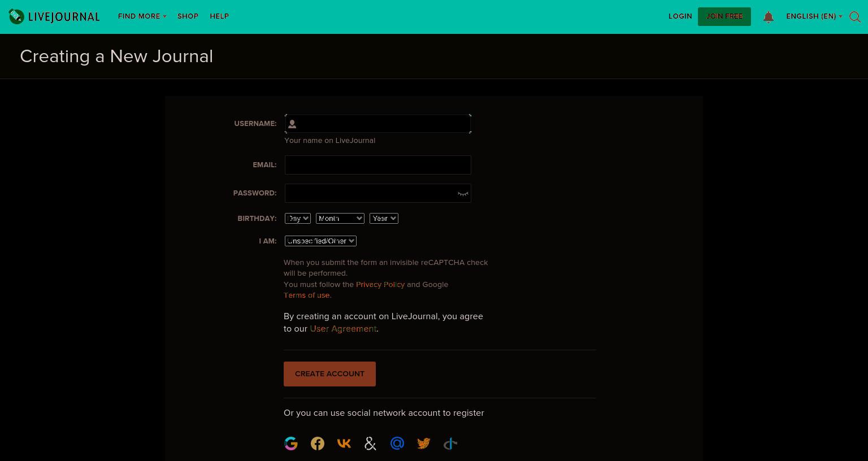The image size is (868, 461).
Task: Open the User Agreement link
Action: 343,329
